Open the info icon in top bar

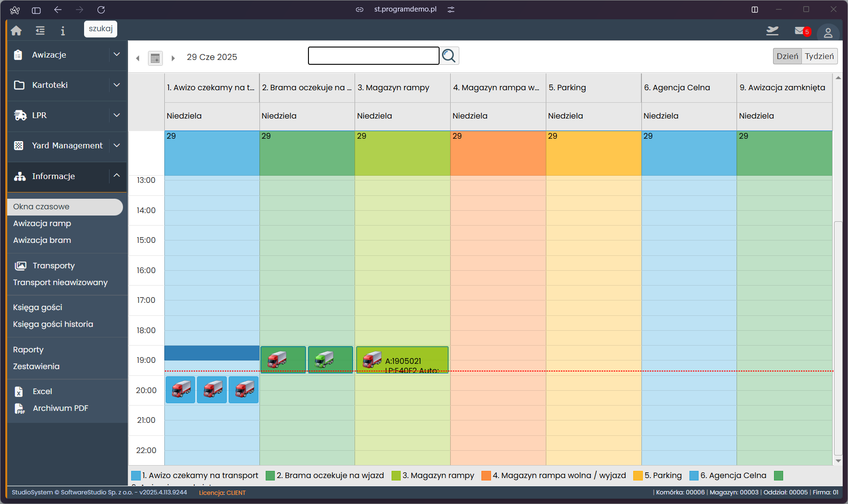[62, 31]
